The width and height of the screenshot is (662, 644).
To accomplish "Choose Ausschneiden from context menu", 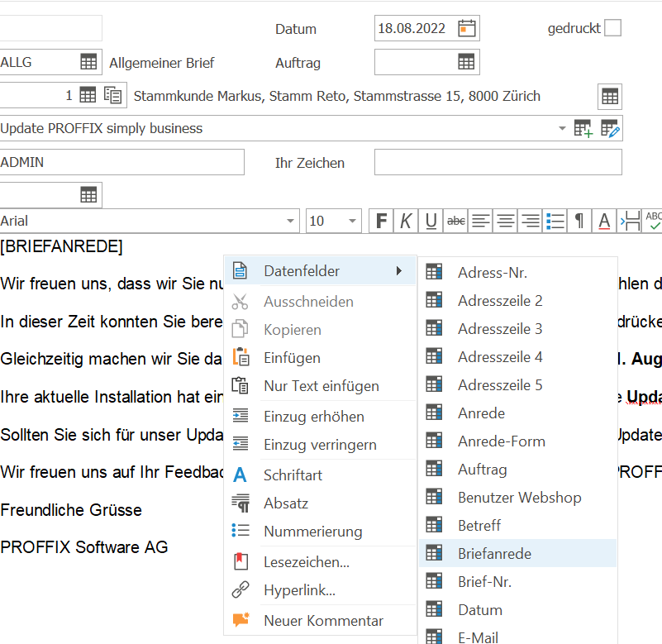I will 321,302.
